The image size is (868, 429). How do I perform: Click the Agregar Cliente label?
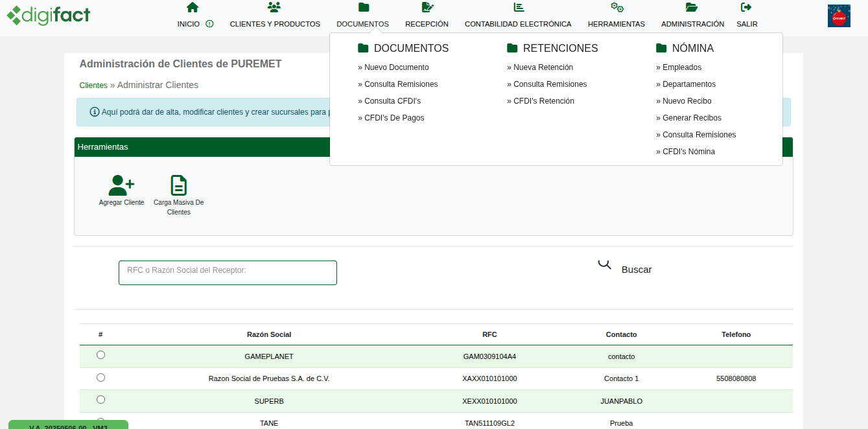coord(121,203)
